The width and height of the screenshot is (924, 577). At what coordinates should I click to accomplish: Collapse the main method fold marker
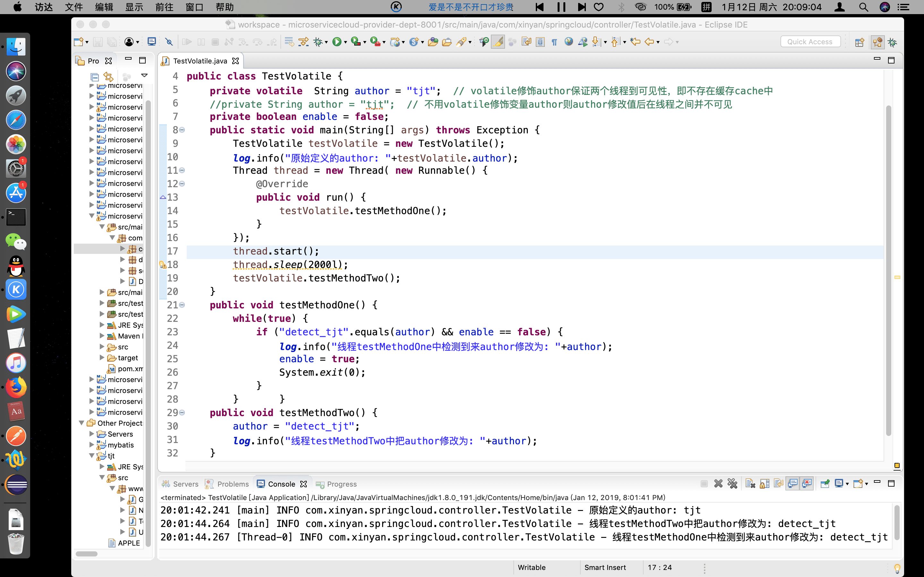click(x=182, y=130)
